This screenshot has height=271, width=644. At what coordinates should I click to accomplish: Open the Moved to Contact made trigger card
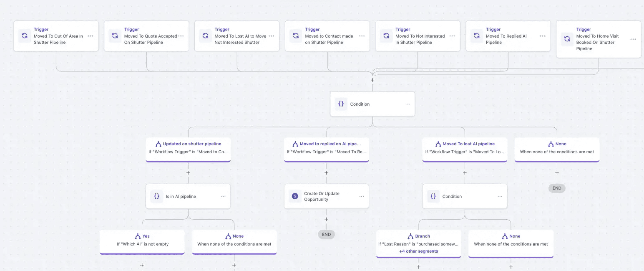(x=327, y=36)
